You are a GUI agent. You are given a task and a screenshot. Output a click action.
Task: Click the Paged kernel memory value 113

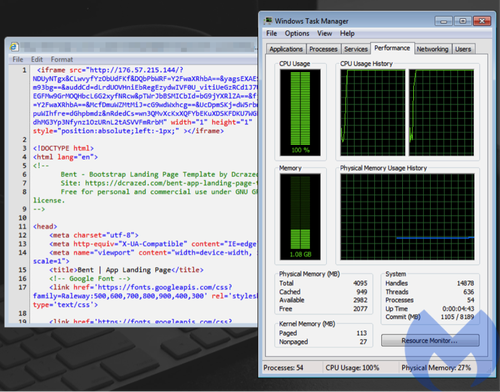[x=362, y=333]
